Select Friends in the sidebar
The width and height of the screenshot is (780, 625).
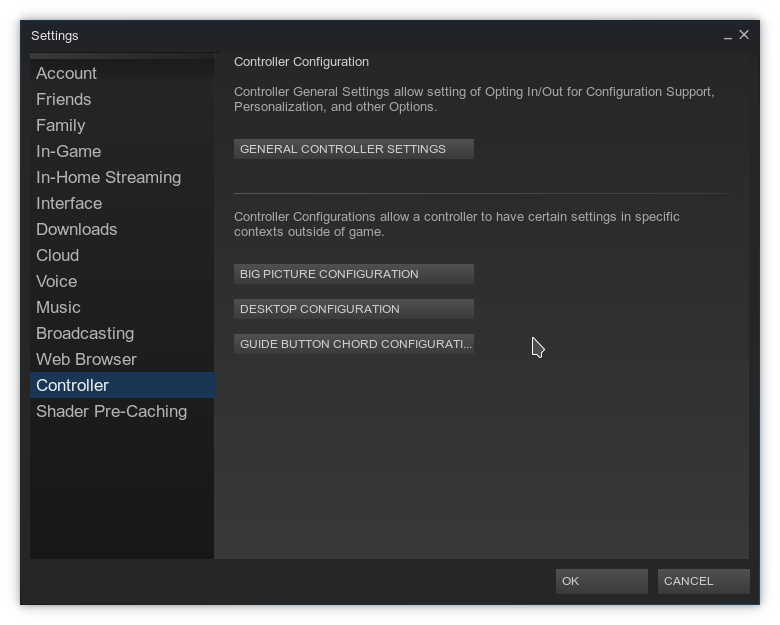63,100
